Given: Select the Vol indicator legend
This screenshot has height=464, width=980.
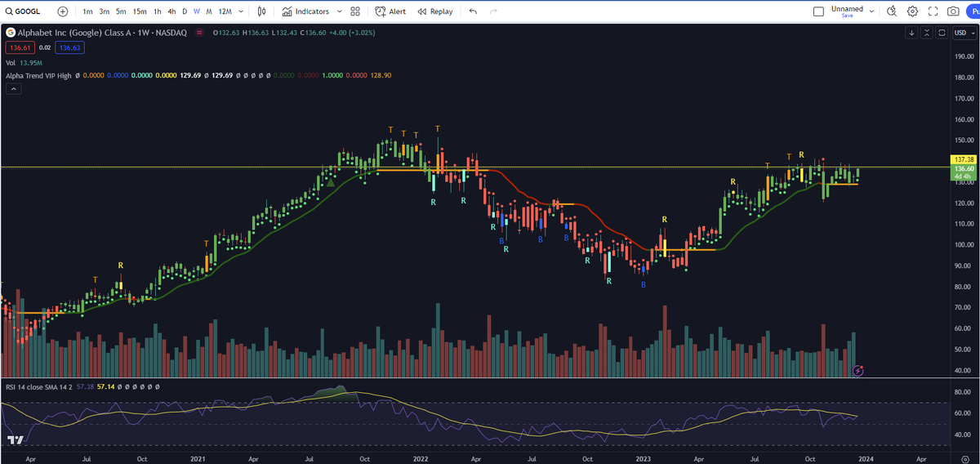Looking at the screenshot, I should 11,62.
